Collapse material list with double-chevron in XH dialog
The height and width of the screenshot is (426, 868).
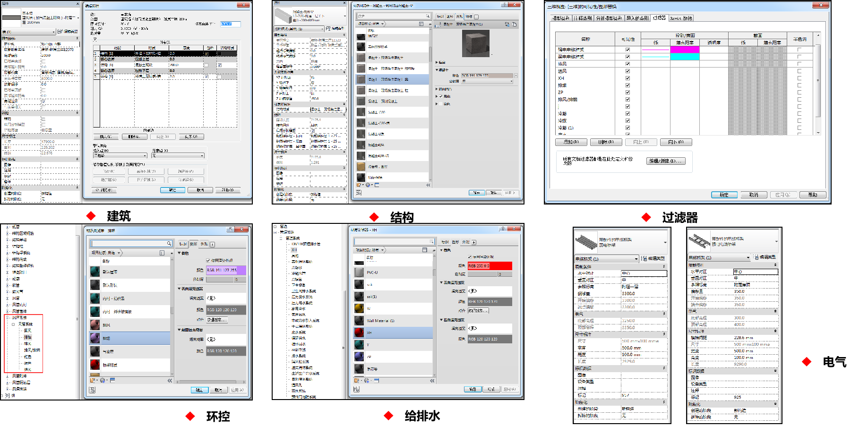coord(432,381)
